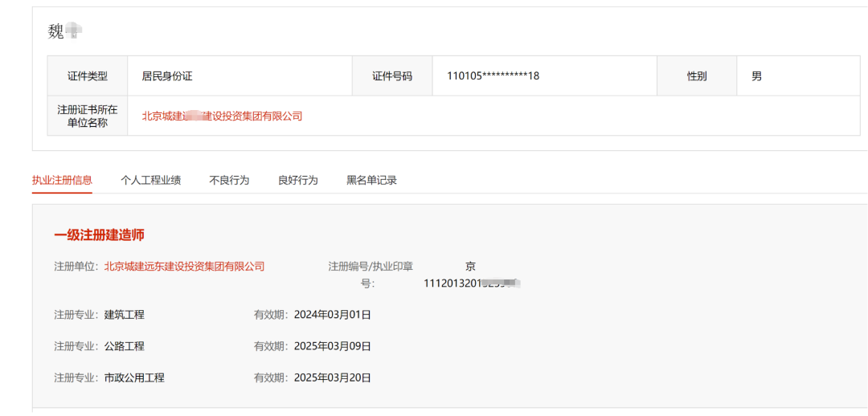This screenshot has width=868, height=416.
Task: Open company link in 注册证书所在单位名称 row
Action: [x=222, y=116]
